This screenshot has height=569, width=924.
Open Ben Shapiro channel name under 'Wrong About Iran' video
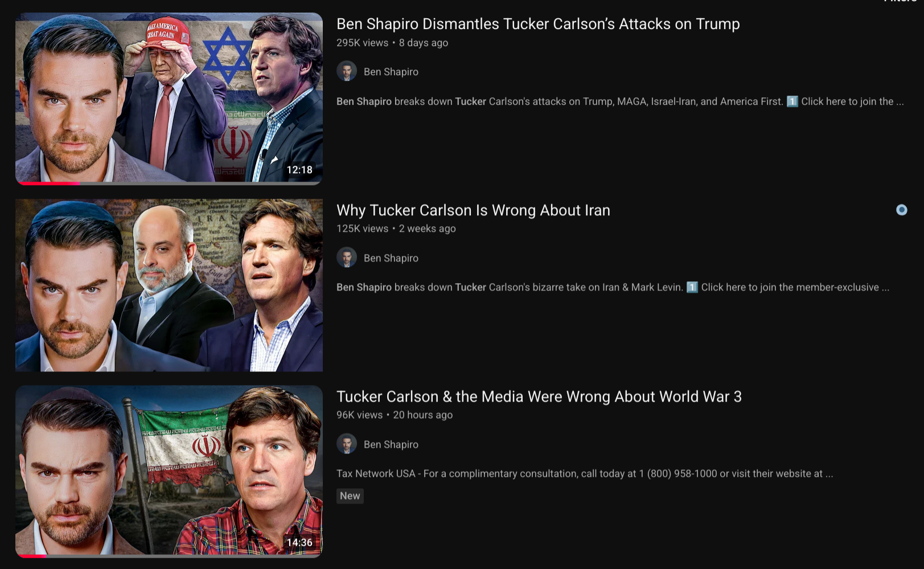point(391,258)
